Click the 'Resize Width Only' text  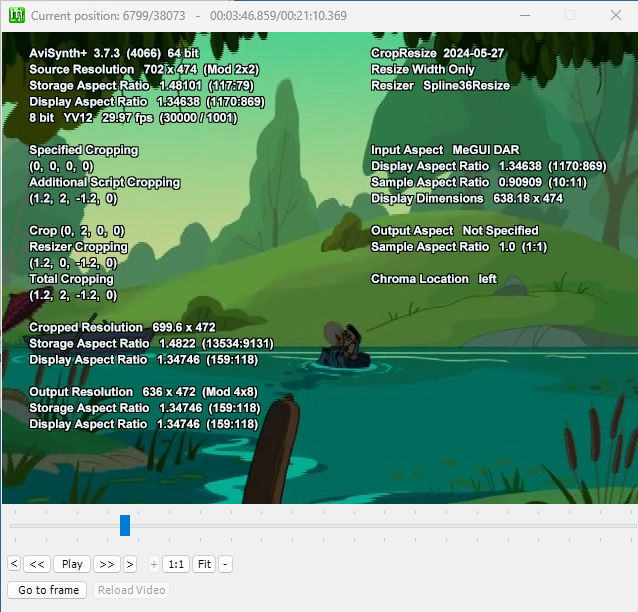click(x=423, y=70)
